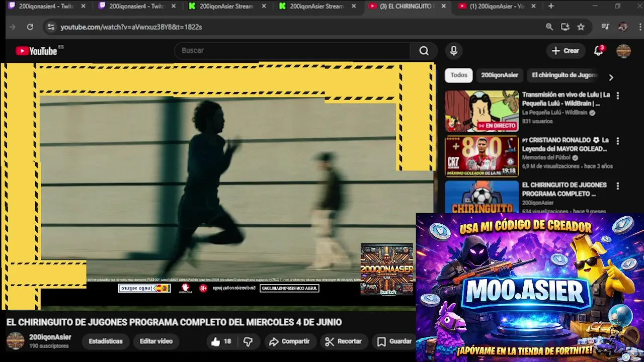The height and width of the screenshot is (362, 644).
Task: Click the search magnifier button
Action: click(x=424, y=51)
